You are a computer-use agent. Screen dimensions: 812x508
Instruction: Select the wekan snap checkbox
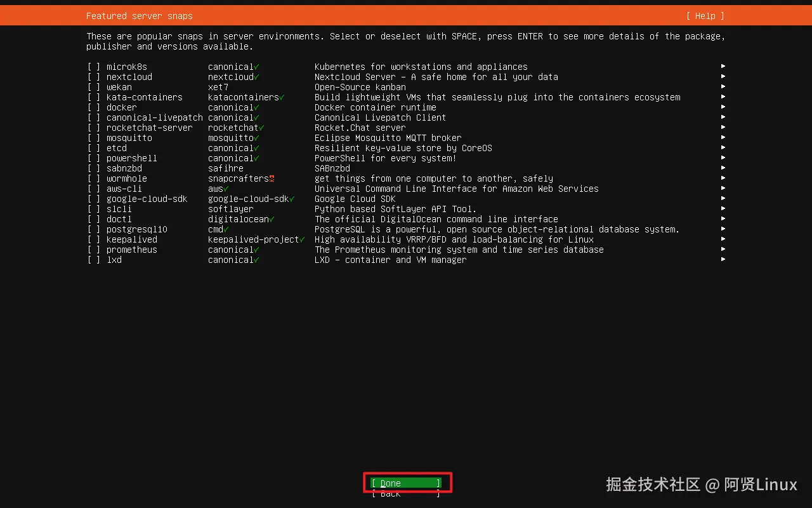[94, 87]
